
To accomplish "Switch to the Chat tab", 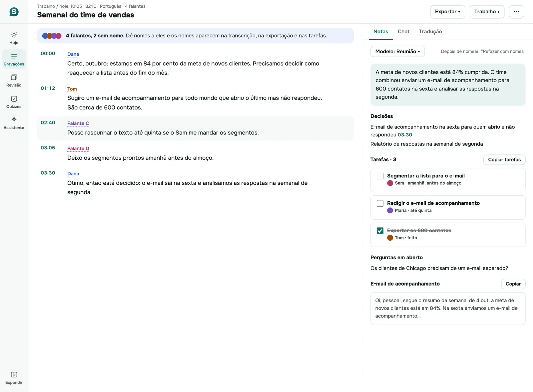I will tap(403, 32).
